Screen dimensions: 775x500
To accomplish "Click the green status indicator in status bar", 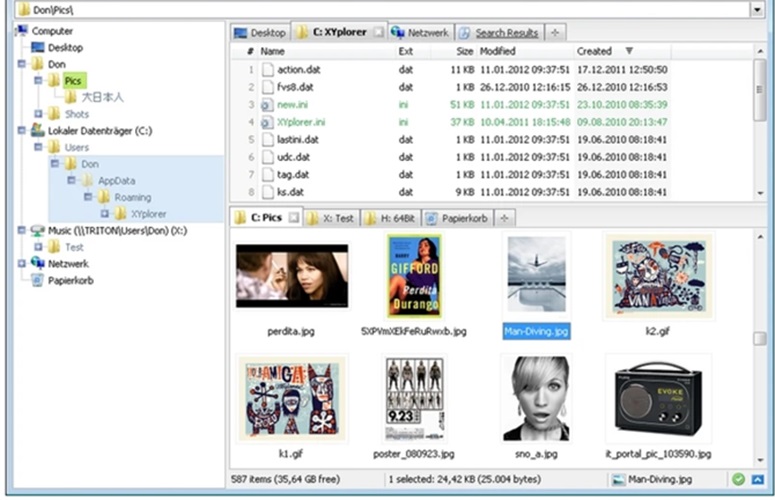I will tap(738, 480).
